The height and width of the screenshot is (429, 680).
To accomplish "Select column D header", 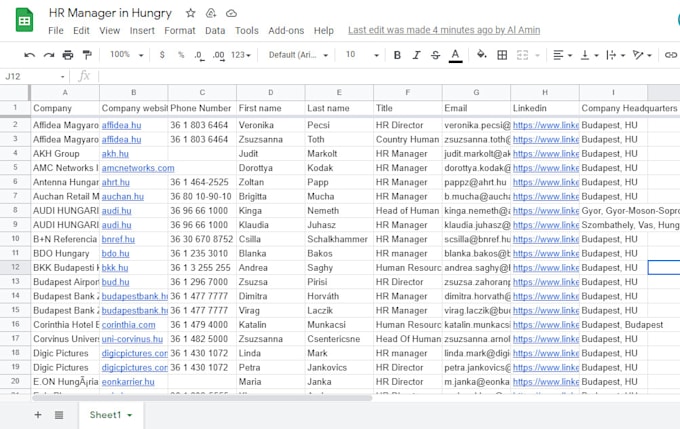I will coord(271,92).
